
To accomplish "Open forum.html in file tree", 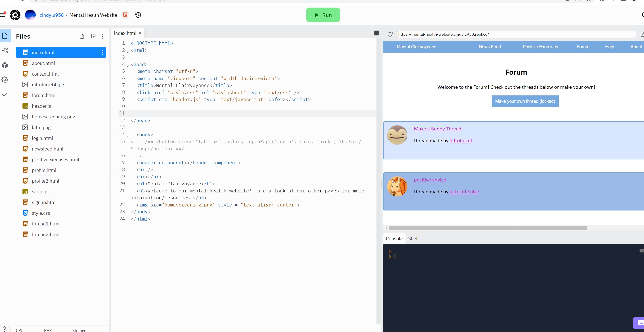I will click(44, 95).
